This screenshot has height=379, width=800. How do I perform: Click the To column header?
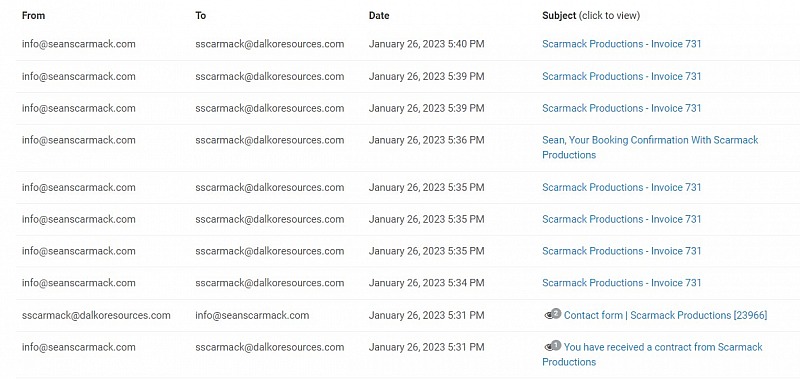click(x=201, y=16)
